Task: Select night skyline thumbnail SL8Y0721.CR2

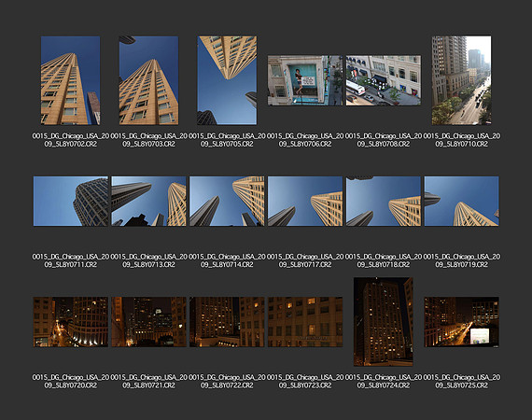Action: (x=148, y=322)
